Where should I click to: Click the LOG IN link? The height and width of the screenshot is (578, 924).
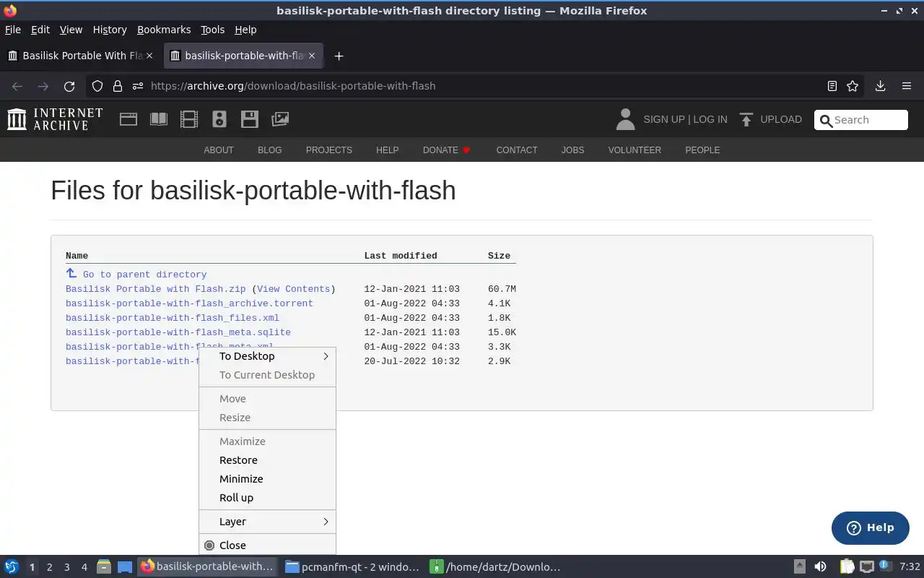point(710,119)
